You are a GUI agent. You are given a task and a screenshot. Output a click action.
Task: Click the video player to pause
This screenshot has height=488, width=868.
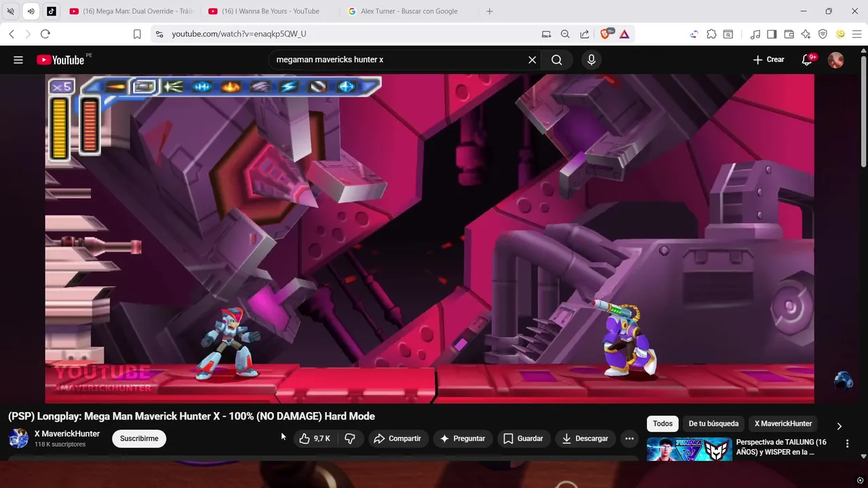tap(429, 239)
